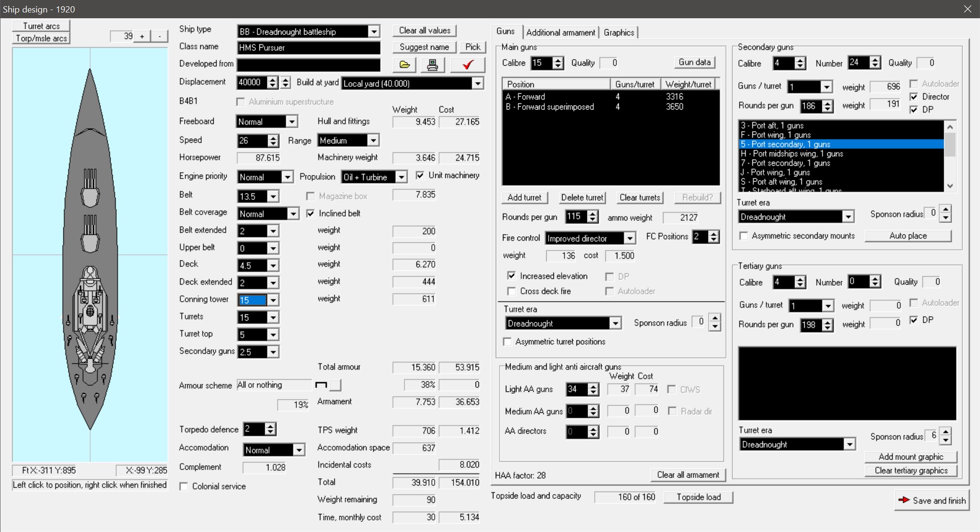Select the Guns tab
Screen dimensions: 980x532
(505, 31)
